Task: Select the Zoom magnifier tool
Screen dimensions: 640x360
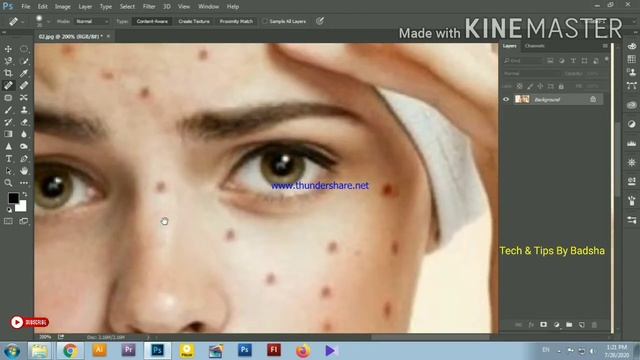Action: coord(8,183)
